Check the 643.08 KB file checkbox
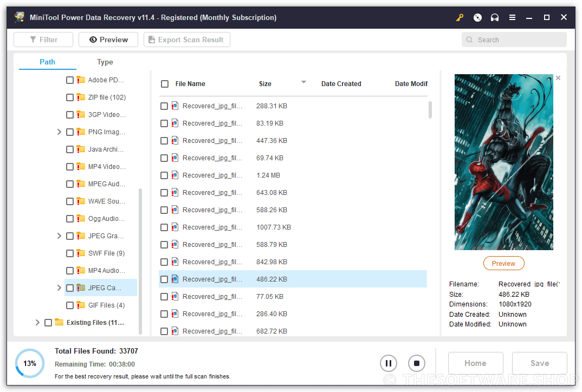 [164, 193]
